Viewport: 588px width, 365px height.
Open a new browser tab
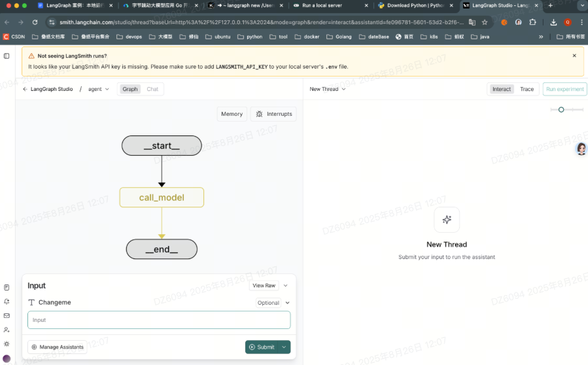pos(551,5)
